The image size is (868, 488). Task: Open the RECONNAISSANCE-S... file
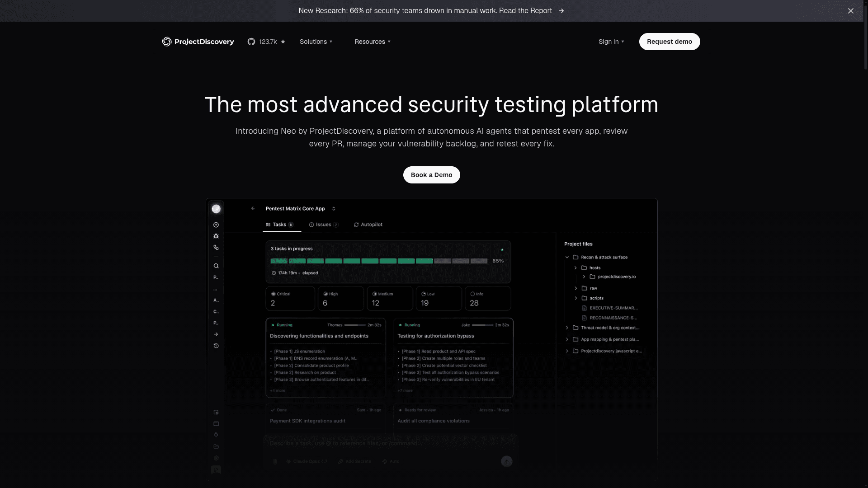(x=610, y=318)
